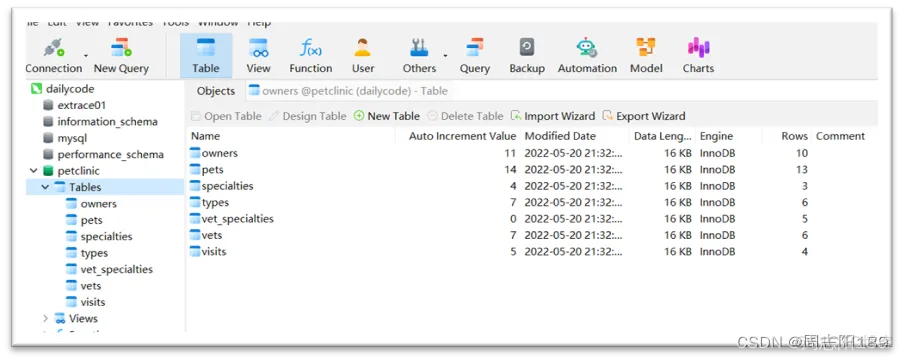The image size is (903, 361).
Task: Sort by Auto Increment Value column header
Action: [458, 136]
